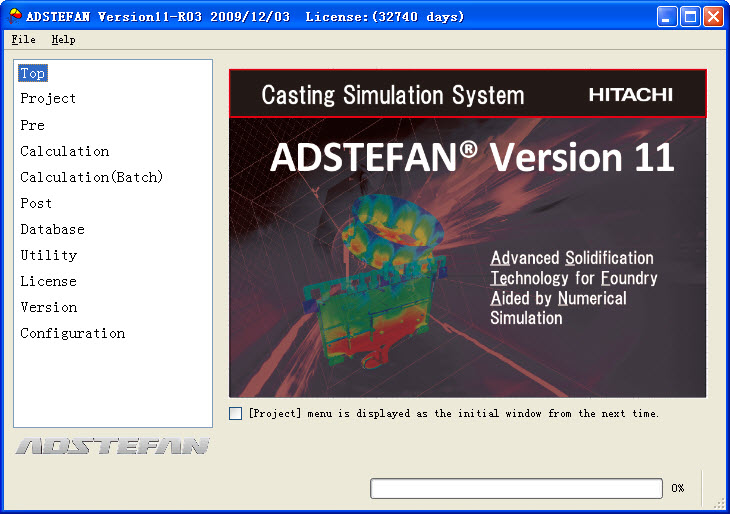Click the 0% progress label

678,488
